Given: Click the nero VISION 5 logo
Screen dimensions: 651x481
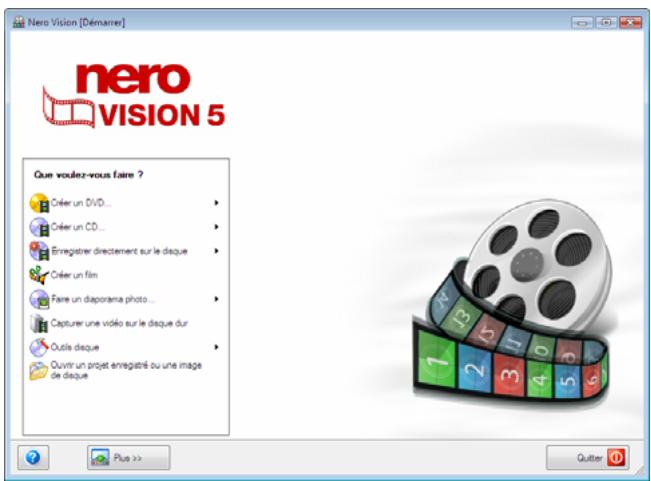Looking at the screenshot, I should pos(134,96).
